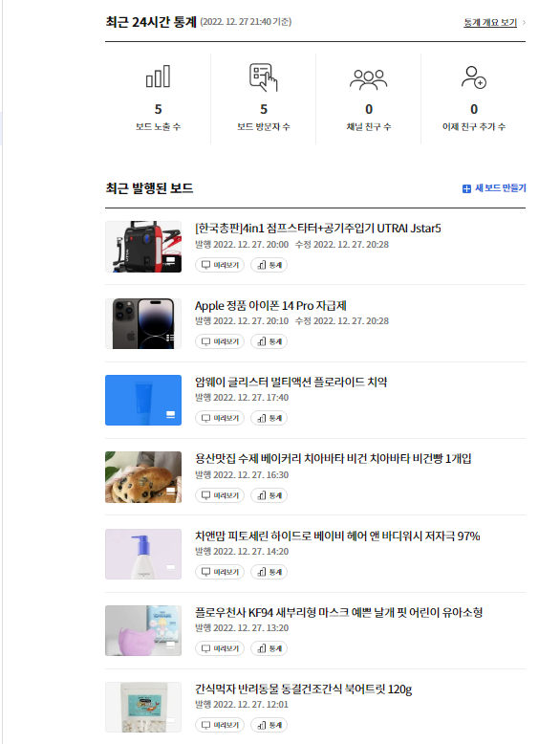View stats for 플로우천사 KF94 마스크 board
This screenshot has height=744, width=560.
(269, 648)
